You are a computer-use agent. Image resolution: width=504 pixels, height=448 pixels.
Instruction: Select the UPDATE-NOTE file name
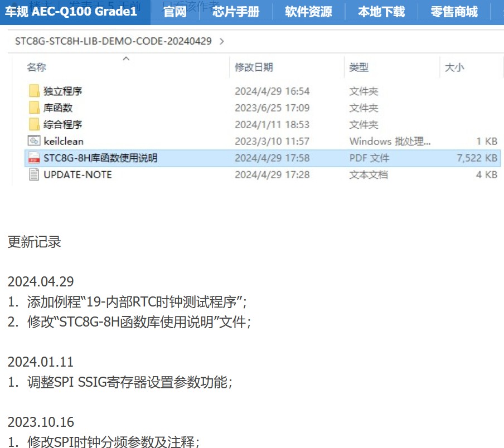(x=78, y=175)
